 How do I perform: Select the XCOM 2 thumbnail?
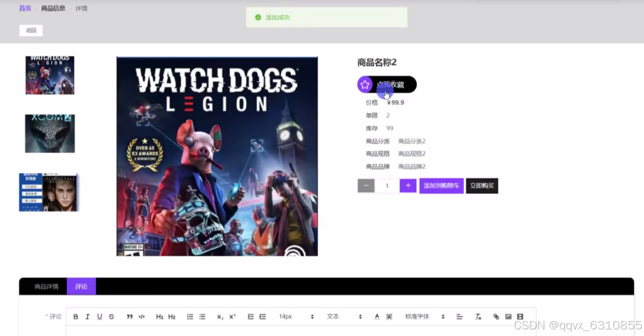[x=50, y=134]
